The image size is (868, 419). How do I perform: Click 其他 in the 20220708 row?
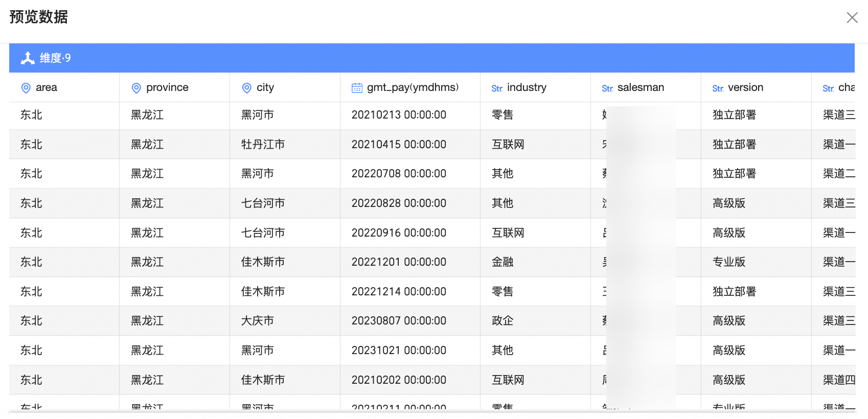pos(502,174)
